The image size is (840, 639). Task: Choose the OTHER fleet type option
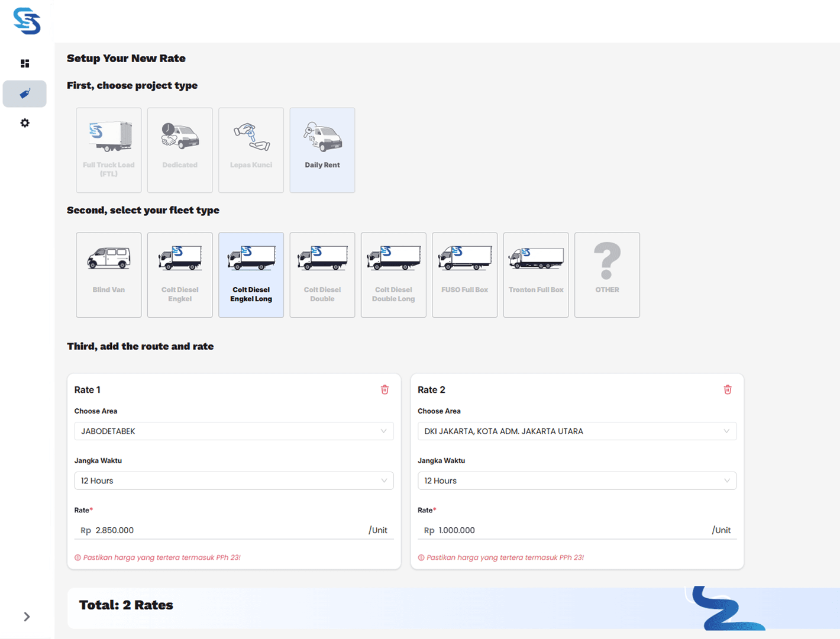607,275
